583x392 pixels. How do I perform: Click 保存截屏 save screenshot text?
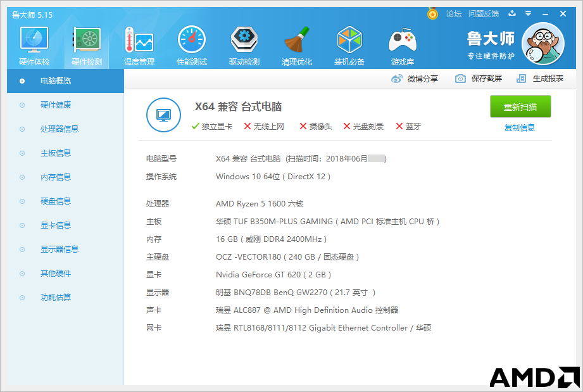point(487,79)
